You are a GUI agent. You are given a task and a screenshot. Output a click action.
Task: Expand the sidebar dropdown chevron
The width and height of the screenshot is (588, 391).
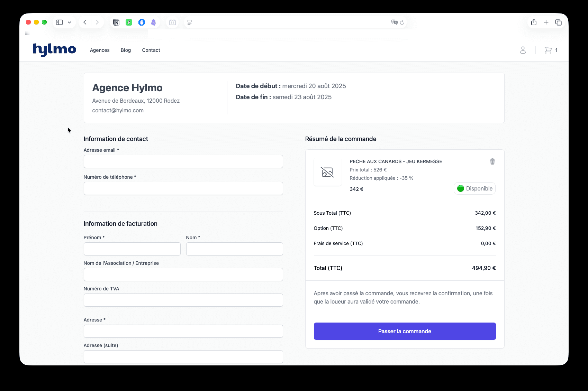(70, 22)
